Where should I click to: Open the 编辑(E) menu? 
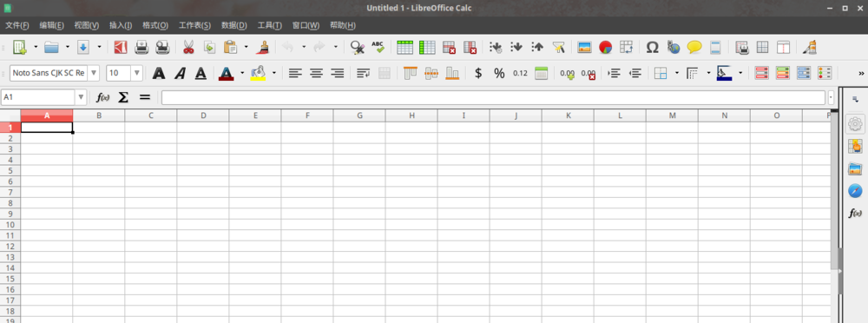pos(51,25)
